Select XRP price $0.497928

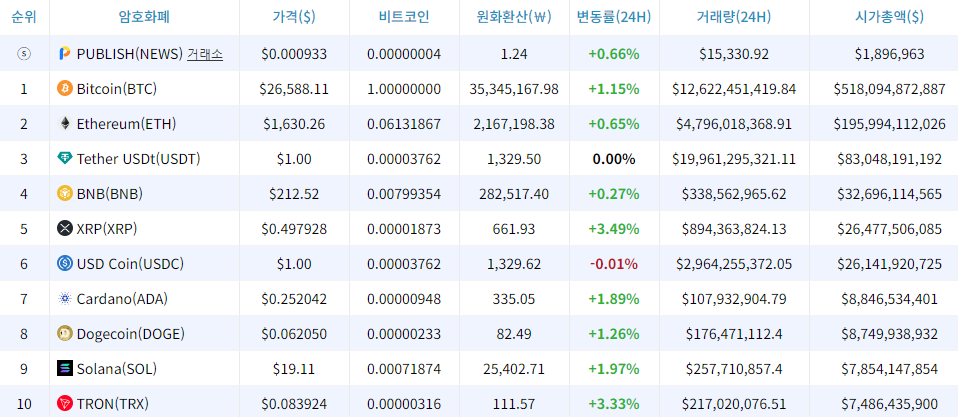[294, 229]
